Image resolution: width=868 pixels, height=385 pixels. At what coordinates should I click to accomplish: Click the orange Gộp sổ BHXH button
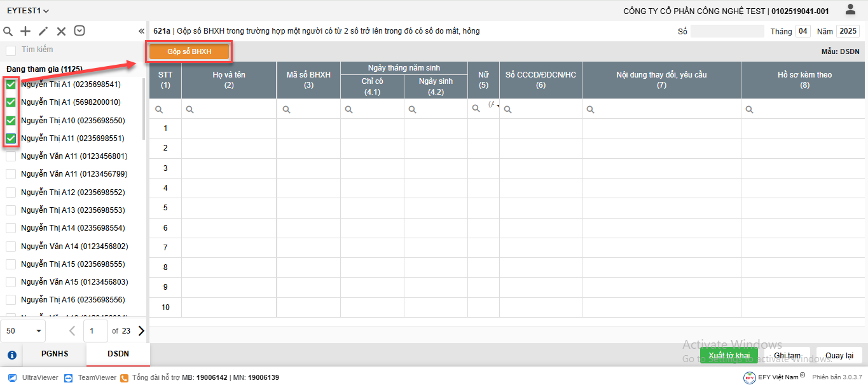189,51
